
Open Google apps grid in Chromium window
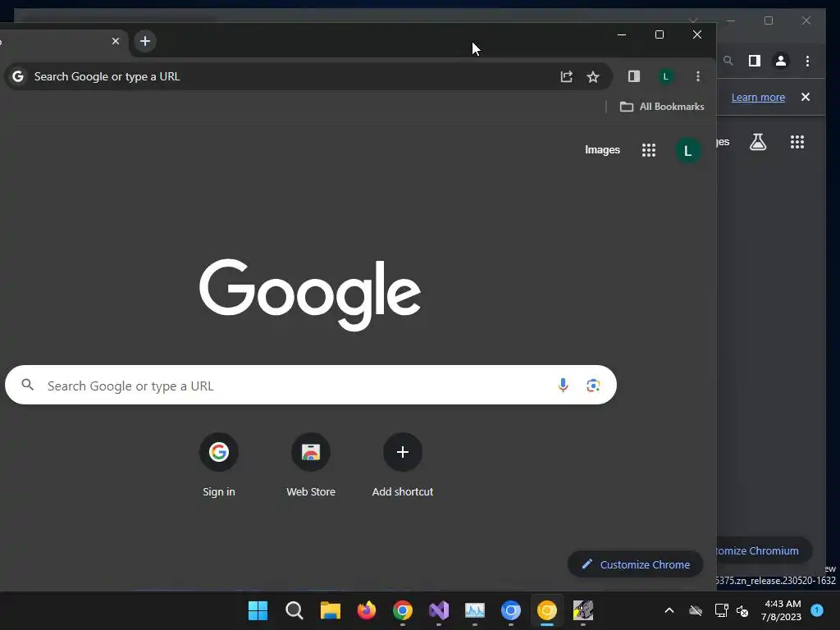797,142
